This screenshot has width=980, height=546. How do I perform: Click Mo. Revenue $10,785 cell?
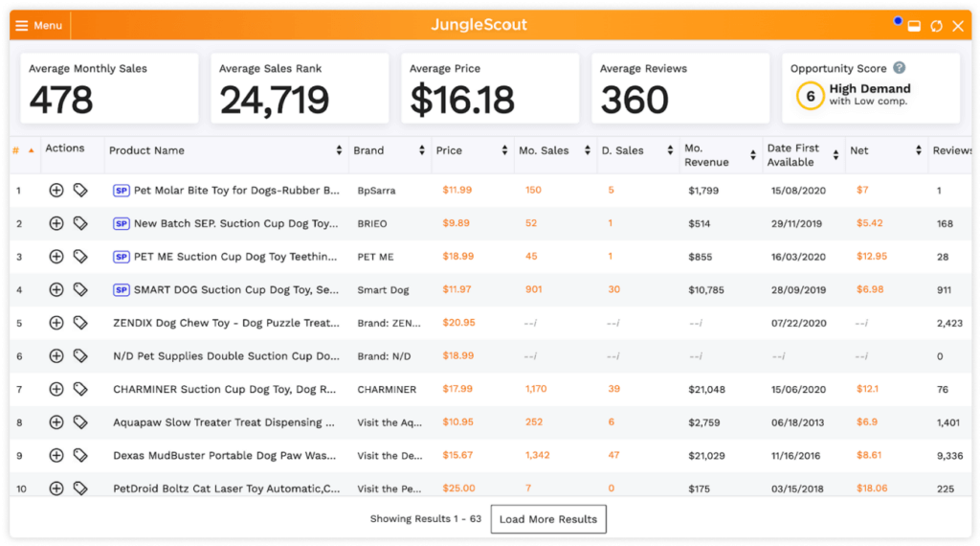(706, 289)
